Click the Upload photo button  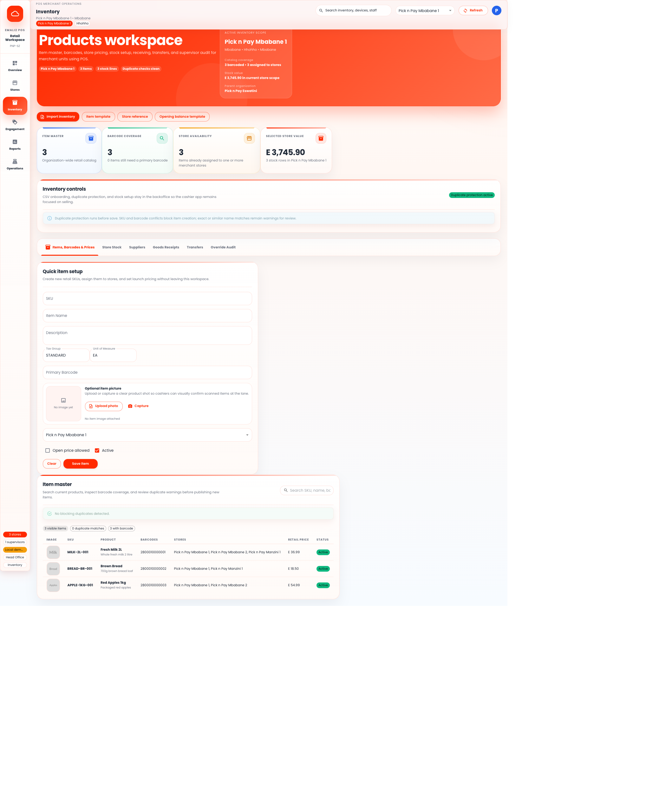tap(104, 406)
